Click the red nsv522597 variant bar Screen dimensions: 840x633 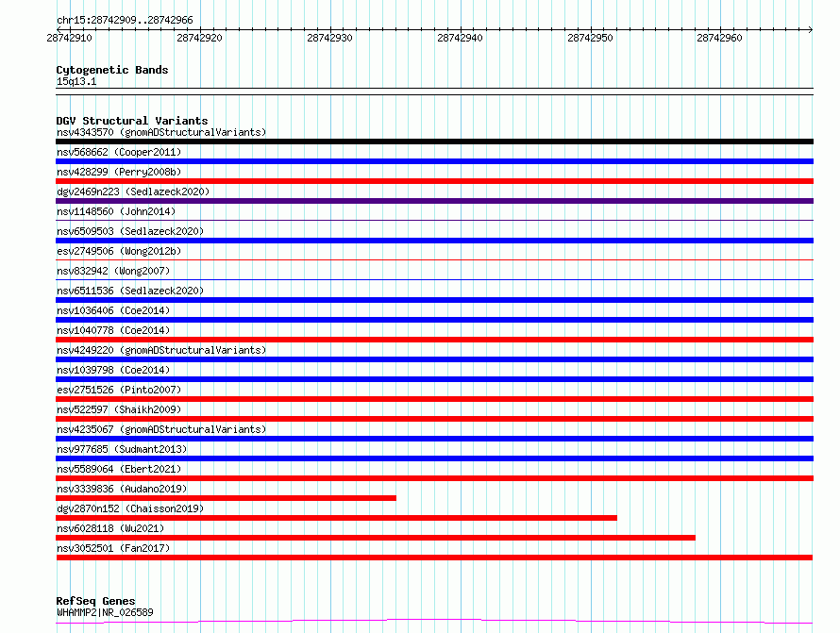[x=434, y=419]
